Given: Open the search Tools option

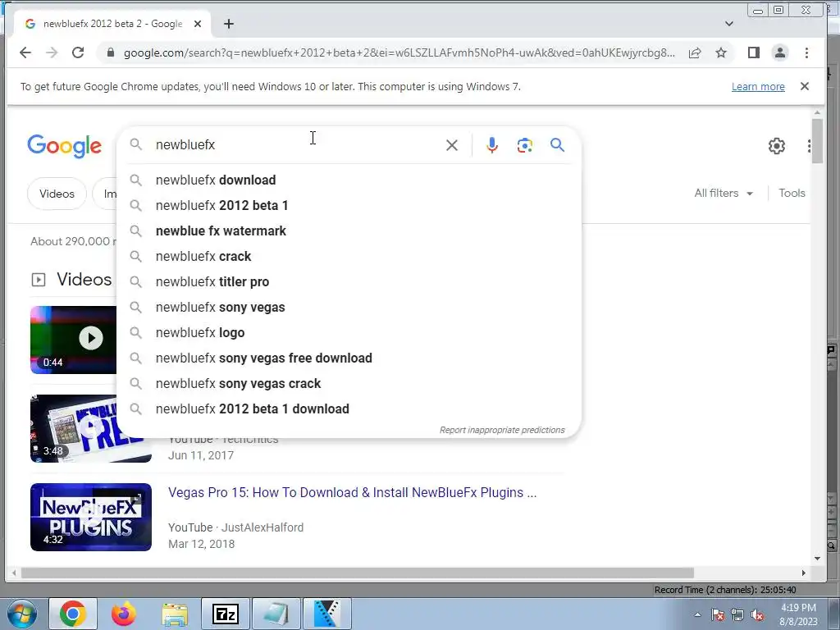Looking at the screenshot, I should [792, 193].
